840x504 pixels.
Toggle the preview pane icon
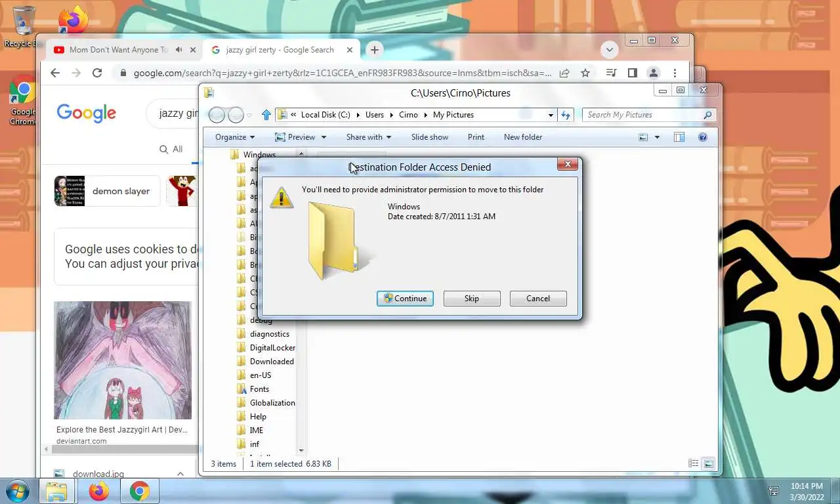pos(679,137)
